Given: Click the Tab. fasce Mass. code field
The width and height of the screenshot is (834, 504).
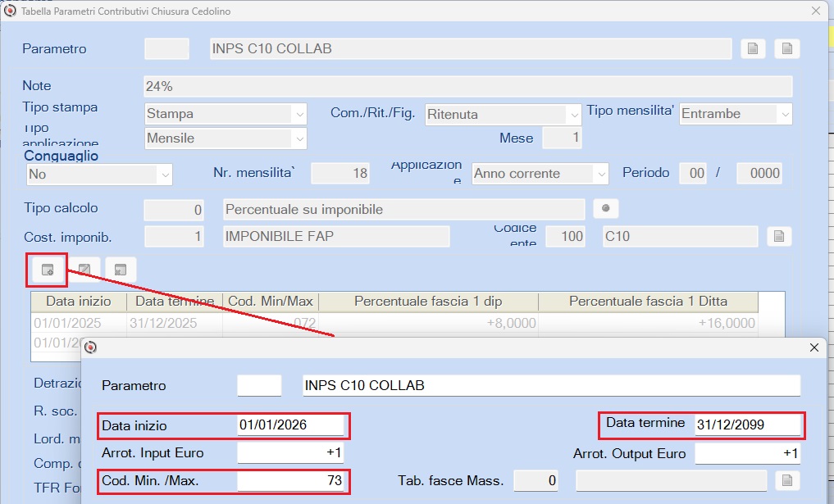Looking at the screenshot, I should (535, 480).
